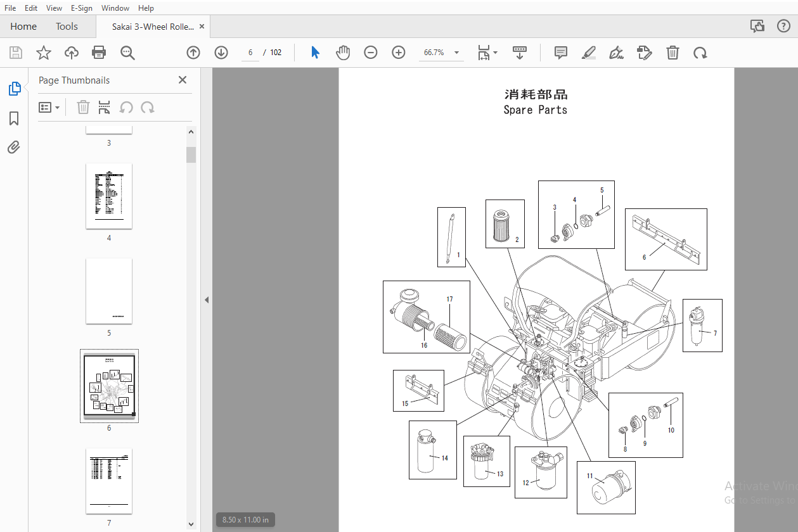The image size is (798, 532).
Task: Open the find text magnifier tool
Action: coord(128,53)
